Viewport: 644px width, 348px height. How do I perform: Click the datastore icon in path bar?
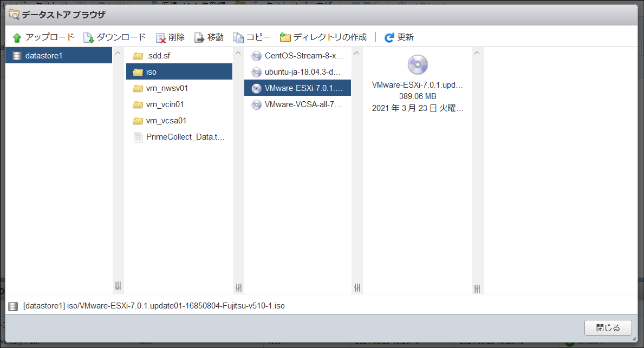(x=13, y=306)
